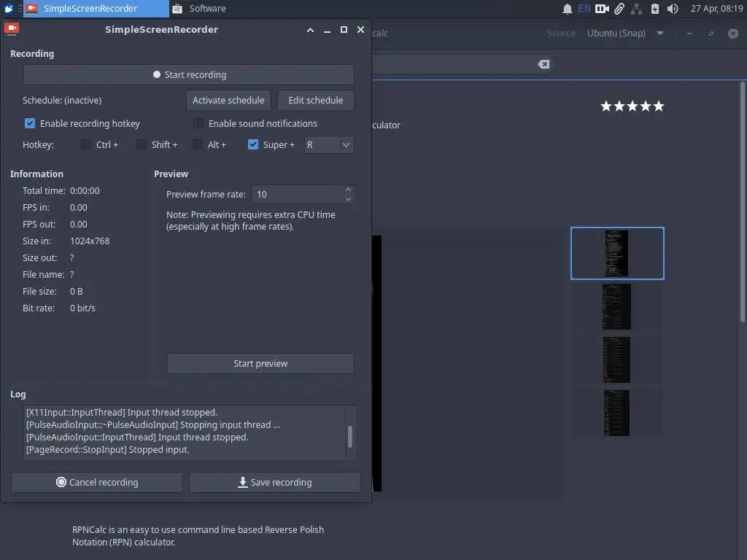Click log line '[PageRecord::StopInput] Stopped input.'
This screenshot has height=560, width=747.
click(108, 449)
